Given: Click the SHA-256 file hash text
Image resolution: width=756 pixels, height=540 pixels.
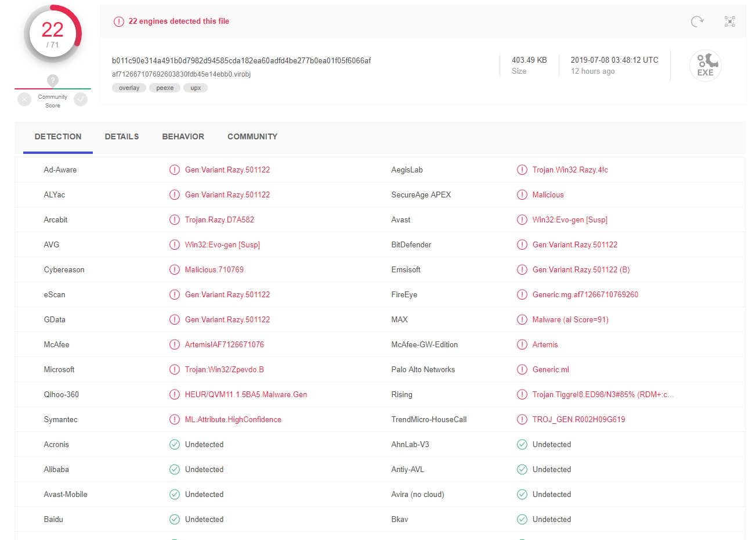Looking at the screenshot, I should [x=241, y=60].
